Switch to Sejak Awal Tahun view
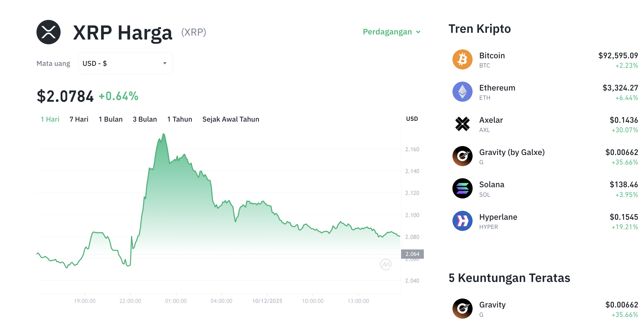This screenshot has width=644, height=324. [x=231, y=119]
